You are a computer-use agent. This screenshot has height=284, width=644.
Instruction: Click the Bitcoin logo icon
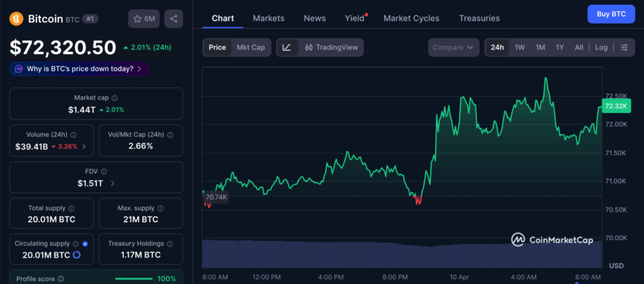click(x=16, y=19)
